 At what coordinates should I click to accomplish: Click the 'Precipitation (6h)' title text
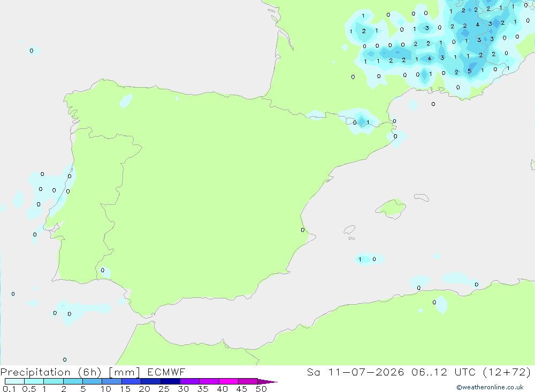tap(51, 372)
